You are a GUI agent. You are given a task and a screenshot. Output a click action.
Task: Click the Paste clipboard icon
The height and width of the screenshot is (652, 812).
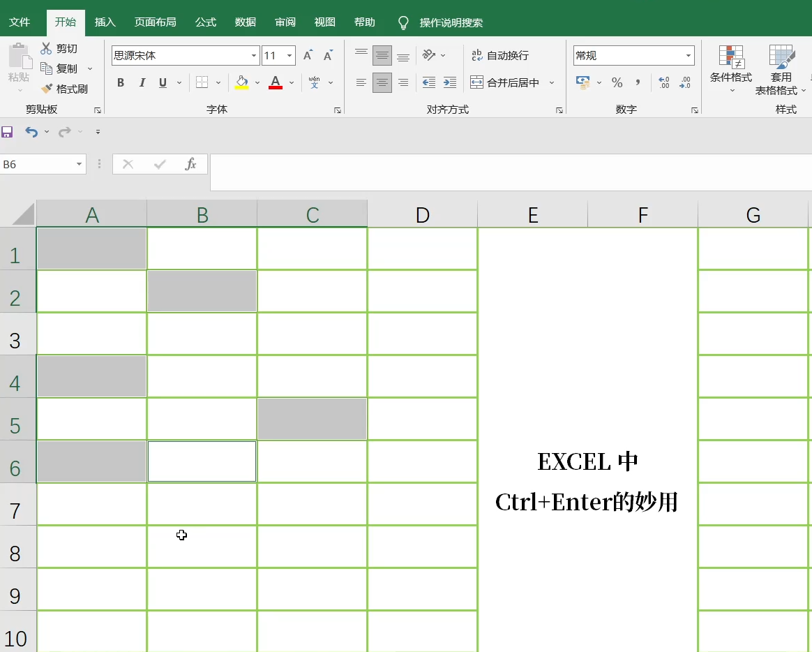[x=20, y=56]
